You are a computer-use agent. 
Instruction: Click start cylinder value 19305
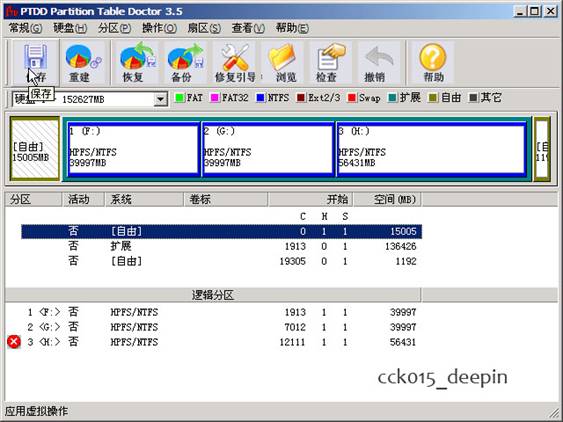(293, 261)
